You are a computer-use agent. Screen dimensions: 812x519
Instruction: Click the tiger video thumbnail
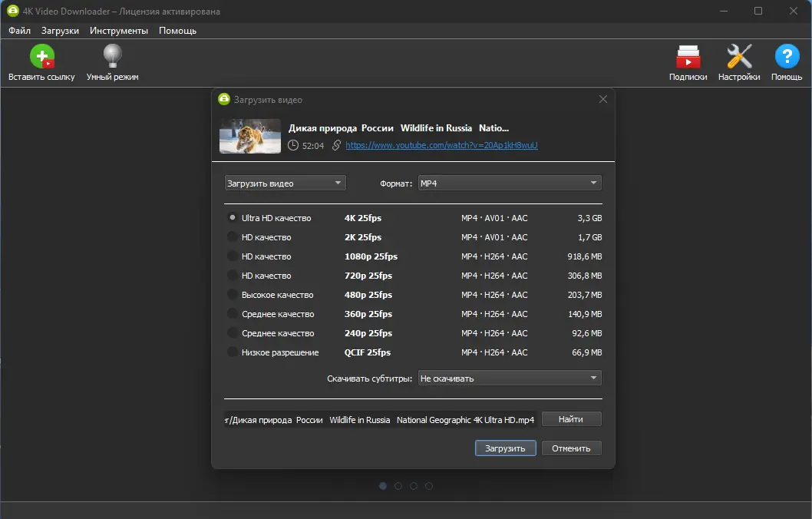250,136
